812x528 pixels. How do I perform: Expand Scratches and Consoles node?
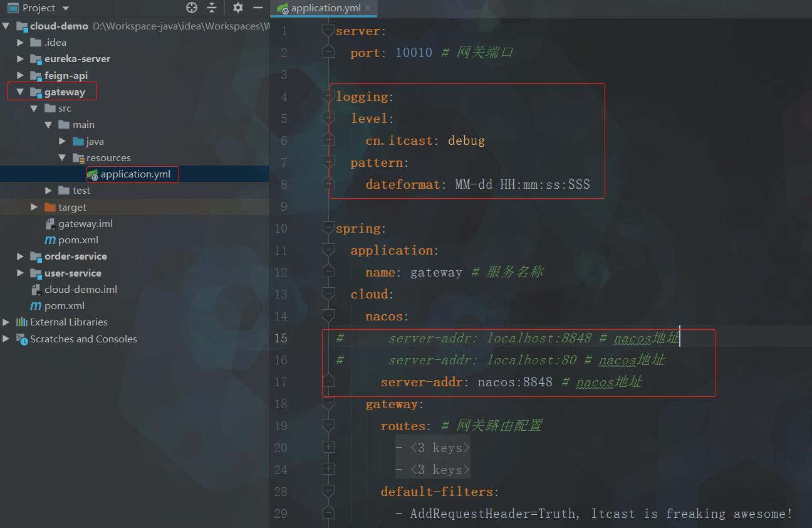[6, 339]
